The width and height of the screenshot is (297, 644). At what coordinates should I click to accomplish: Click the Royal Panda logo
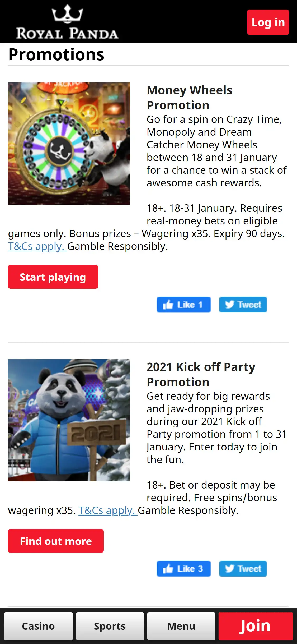tap(67, 22)
